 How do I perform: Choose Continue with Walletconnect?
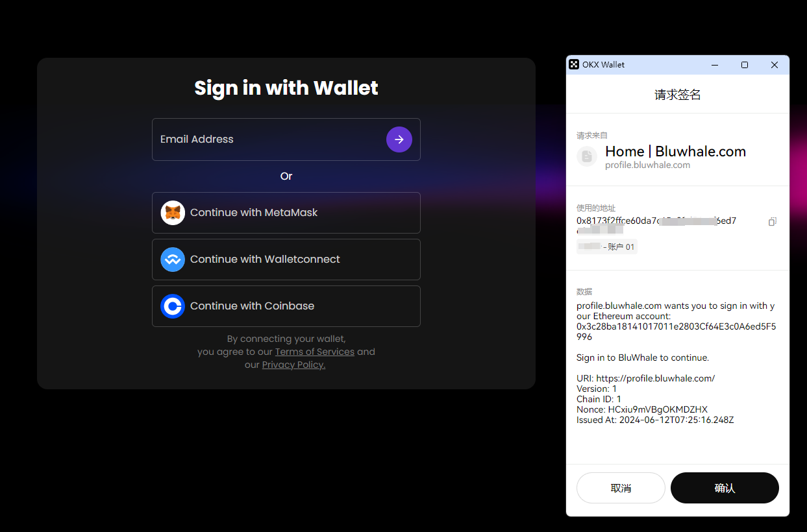tap(286, 260)
